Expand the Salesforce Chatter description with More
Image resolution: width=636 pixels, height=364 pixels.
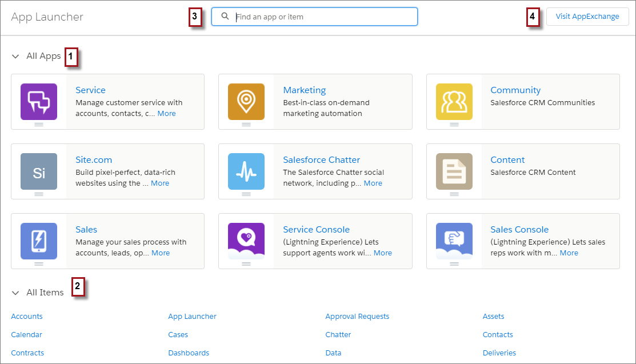(x=373, y=183)
